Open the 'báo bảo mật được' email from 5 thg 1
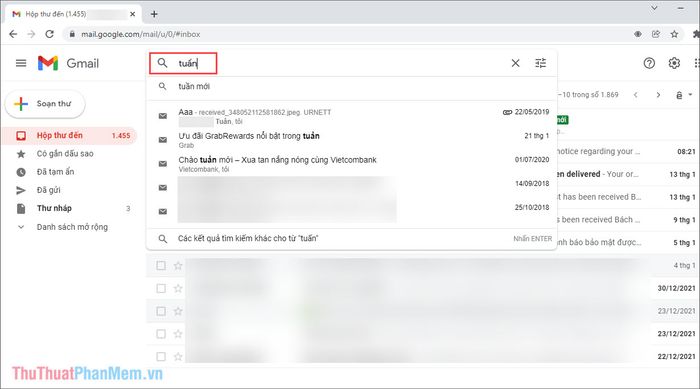Screen dimensions: 700x389 pyautogui.click(x=627, y=243)
